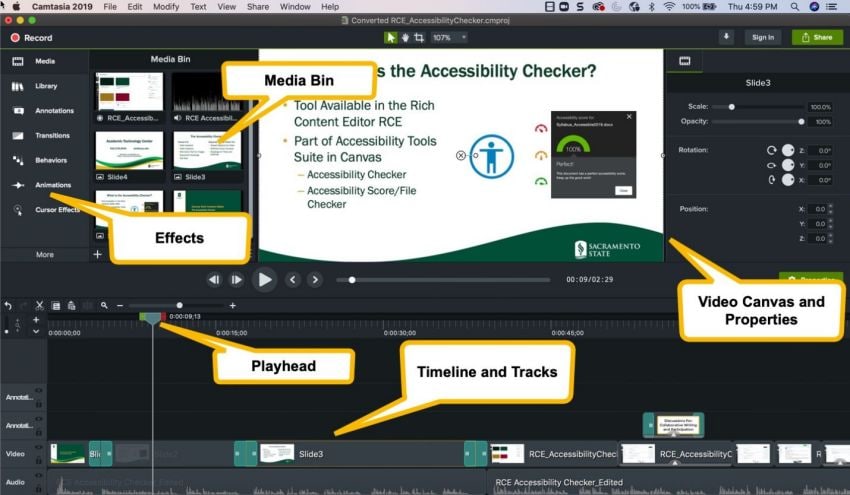The height and width of the screenshot is (495, 850).
Task: Click the green Share button
Action: [817, 37]
